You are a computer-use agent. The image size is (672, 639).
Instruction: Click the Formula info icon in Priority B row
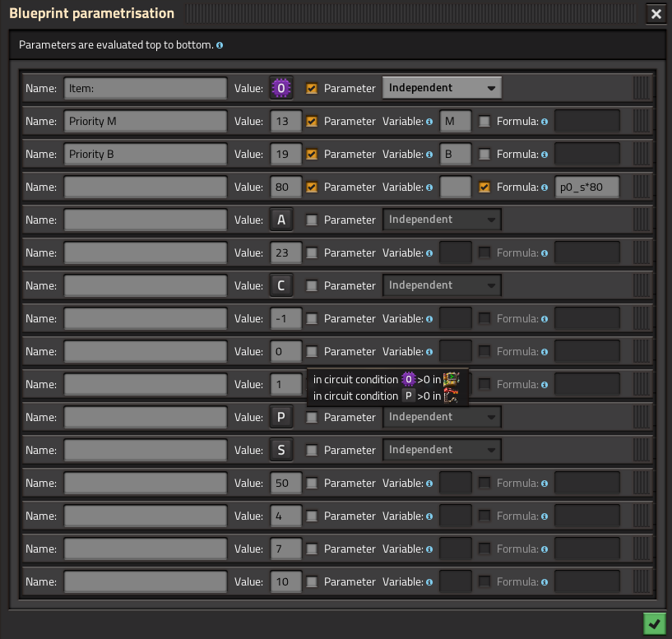[545, 155]
